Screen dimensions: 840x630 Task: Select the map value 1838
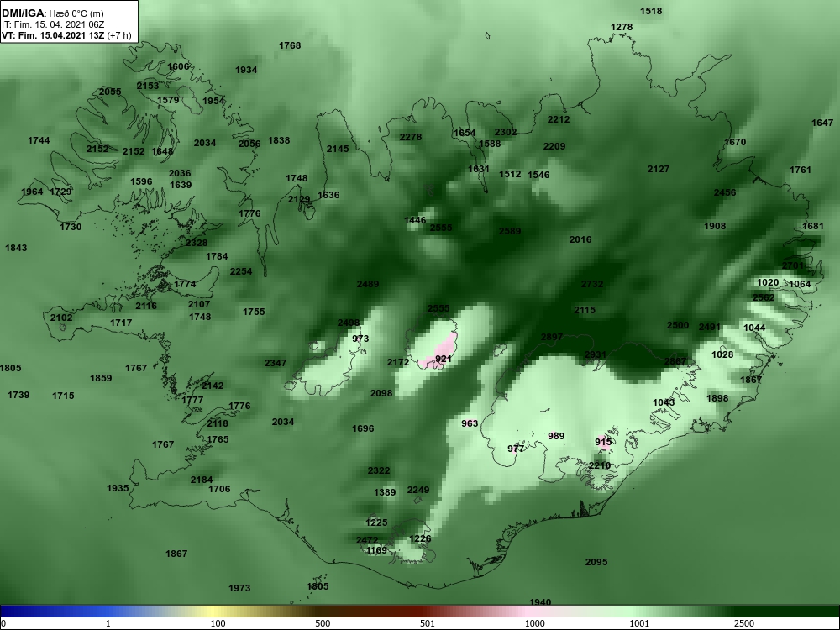pyautogui.click(x=279, y=141)
